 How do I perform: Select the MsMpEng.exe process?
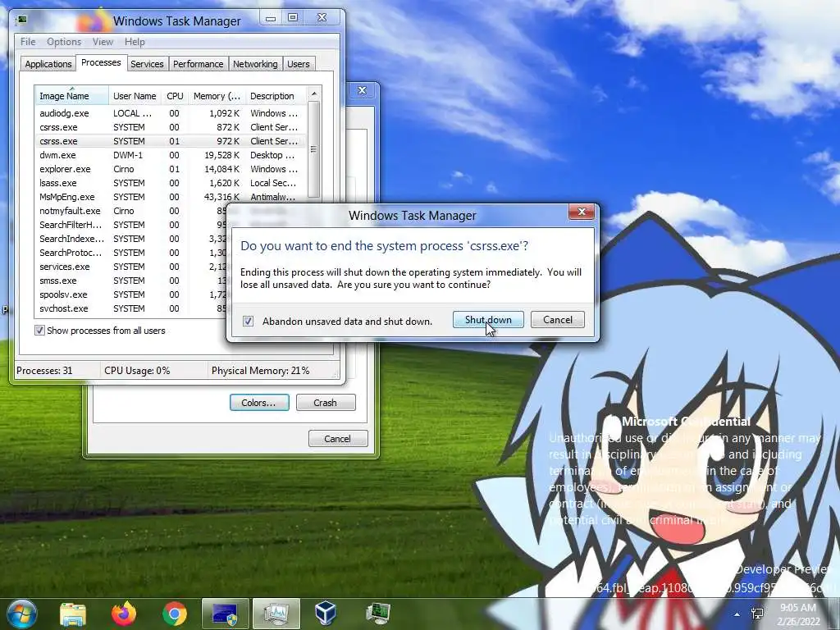(x=171, y=197)
